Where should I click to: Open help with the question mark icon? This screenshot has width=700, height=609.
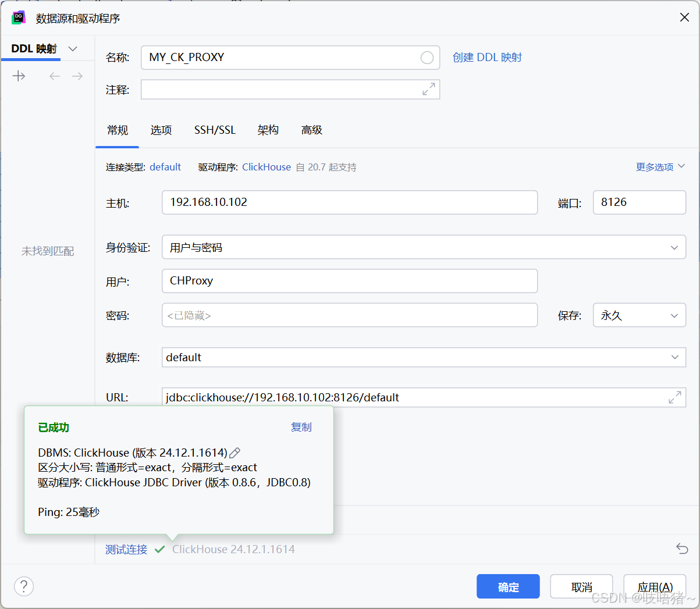pyautogui.click(x=24, y=586)
